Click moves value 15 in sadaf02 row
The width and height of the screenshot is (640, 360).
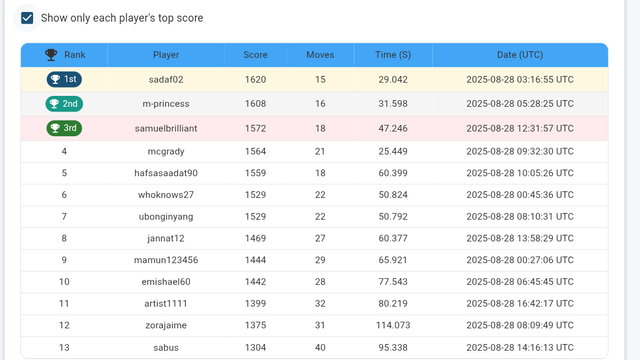pyautogui.click(x=320, y=80)
